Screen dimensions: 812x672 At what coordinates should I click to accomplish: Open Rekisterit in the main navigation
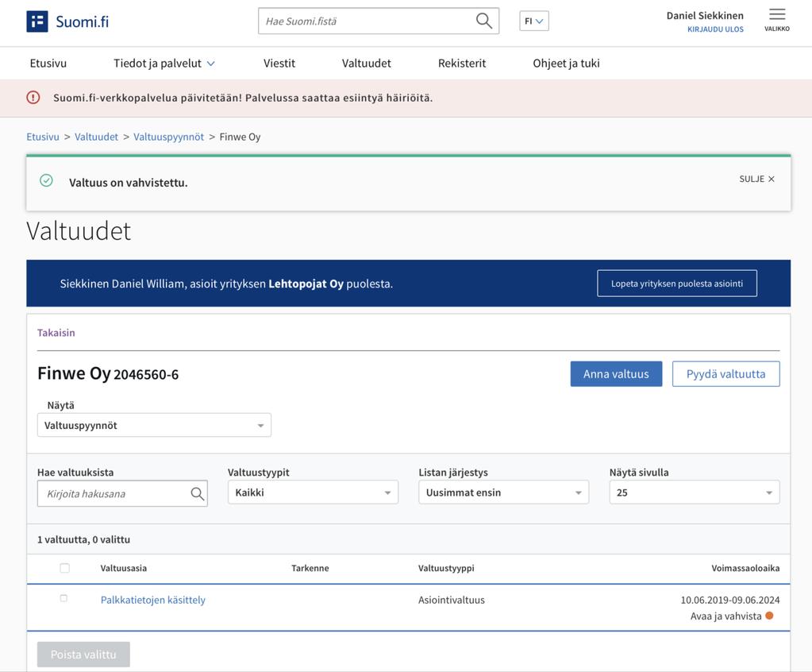(x=462, y=64)
